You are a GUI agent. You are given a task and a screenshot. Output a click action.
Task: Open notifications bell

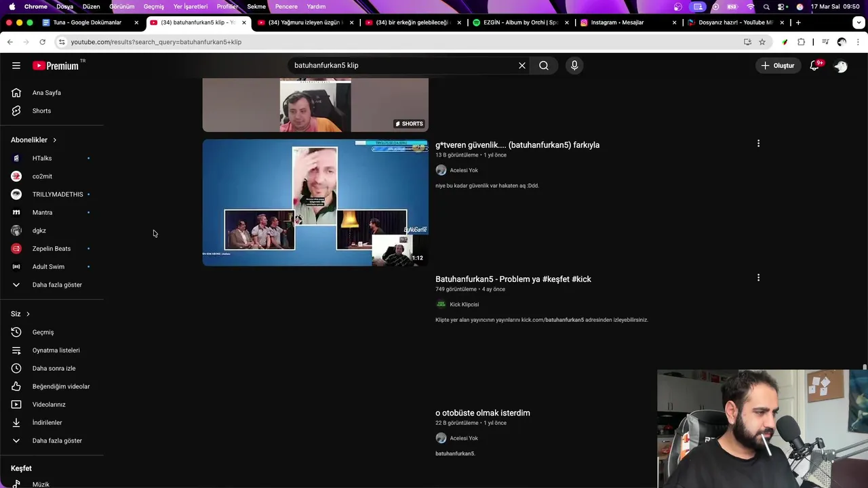click(x=815, y=66)
